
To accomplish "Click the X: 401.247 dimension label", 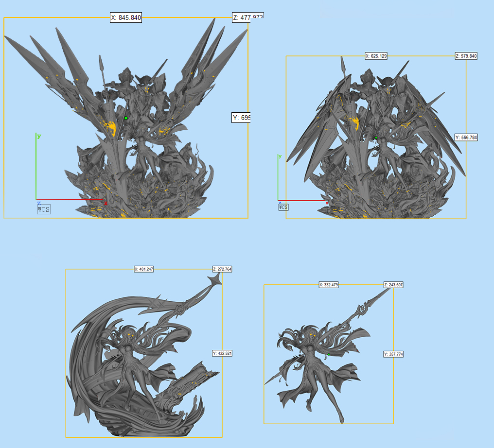I will click(x=143, y=269).
